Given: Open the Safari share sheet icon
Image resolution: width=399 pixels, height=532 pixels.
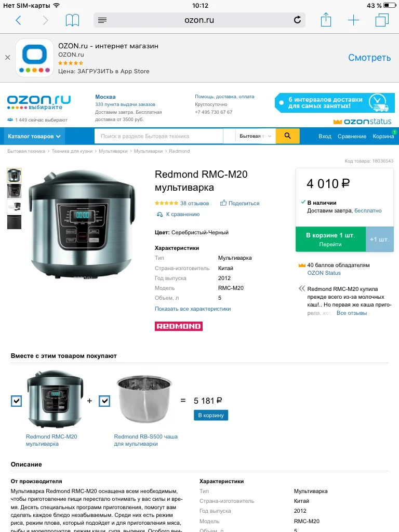Looking at the screenshot, I should click(326, 20).
